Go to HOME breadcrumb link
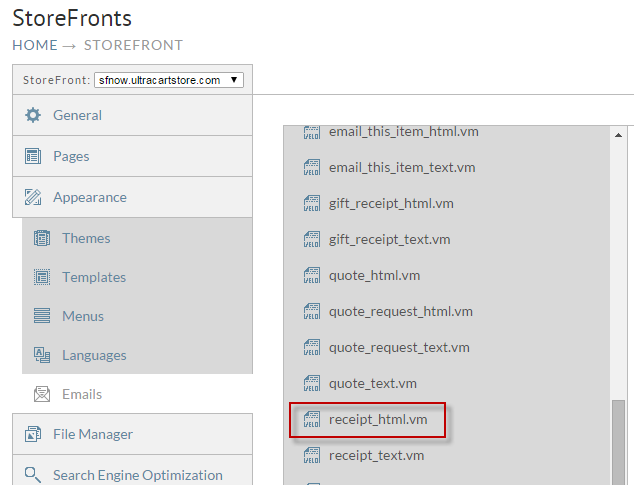The width and height of the screenshot is (634, 485). [35, 45]
